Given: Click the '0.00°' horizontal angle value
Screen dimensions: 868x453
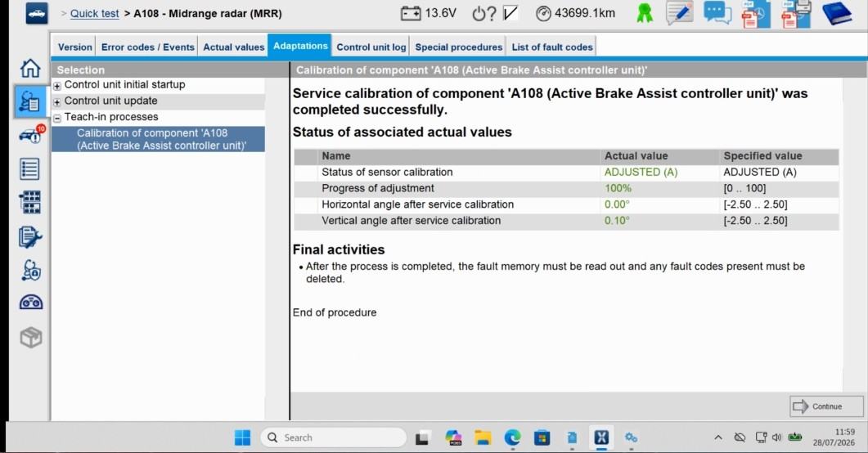Looking at the screenshot, I should pos(617,204).
